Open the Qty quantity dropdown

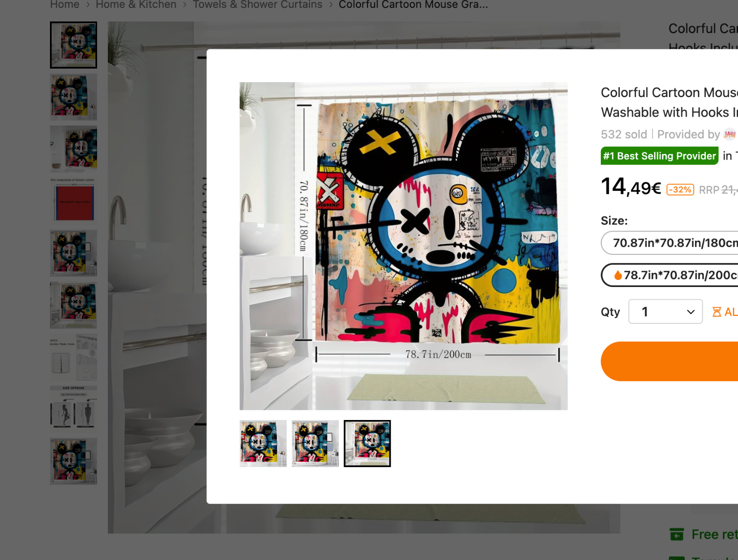tap(666, 311)
